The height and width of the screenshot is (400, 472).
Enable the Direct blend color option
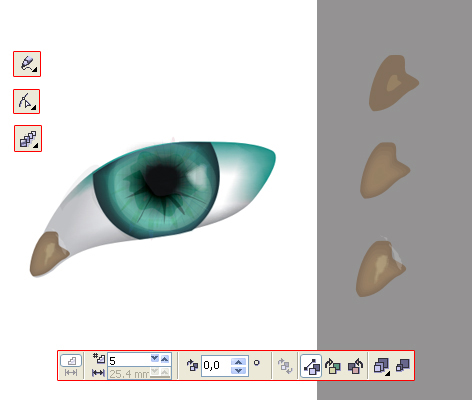311,366
